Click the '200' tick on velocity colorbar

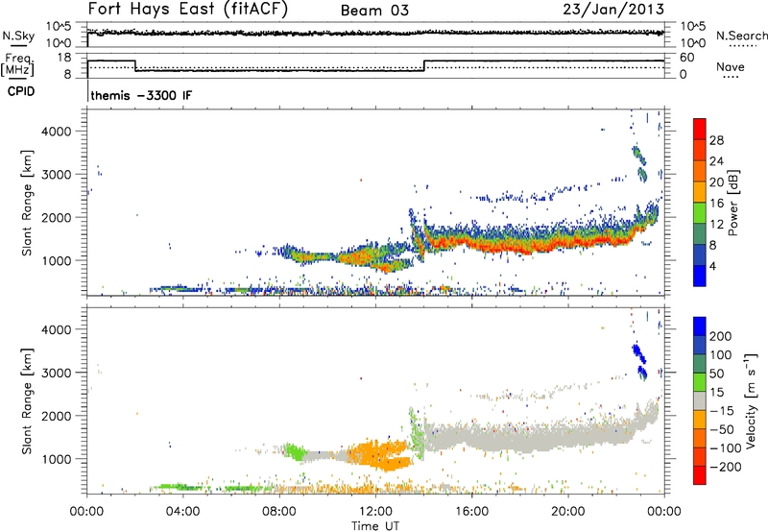tap(721, 336)
